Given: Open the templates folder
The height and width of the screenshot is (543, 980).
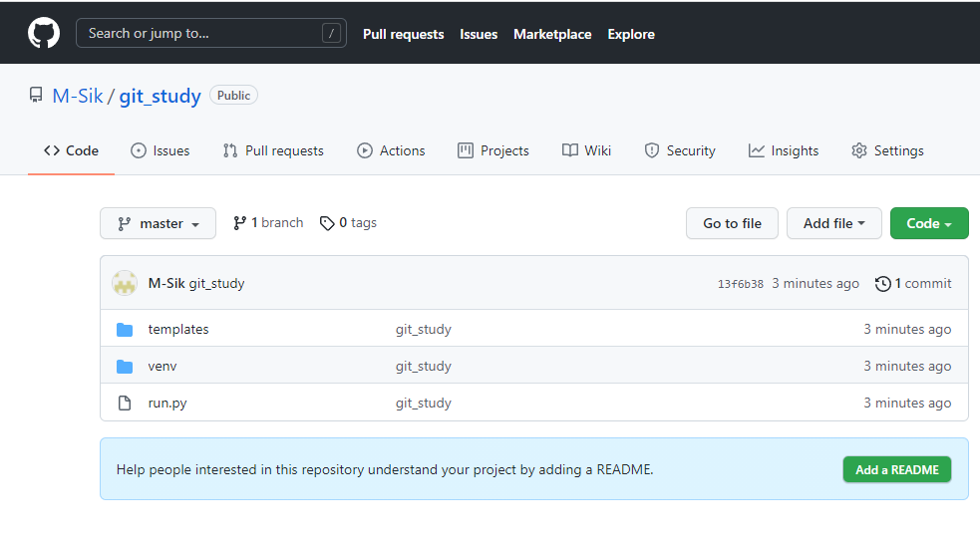Looking at the screenshot, I should pyautogui.click(x=178, y=330).
